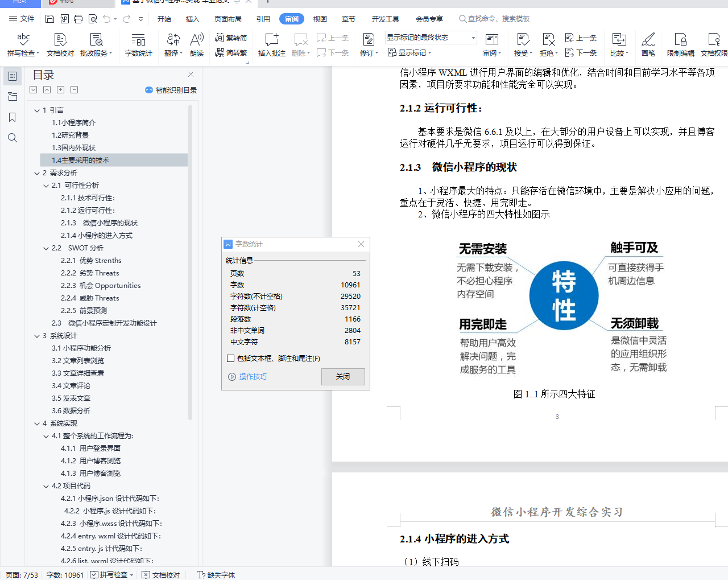Image resolution: width=728 pixels, height=580 pixels.
Task: Open 限制编辑 restrict editing
Action: point(681,44)
